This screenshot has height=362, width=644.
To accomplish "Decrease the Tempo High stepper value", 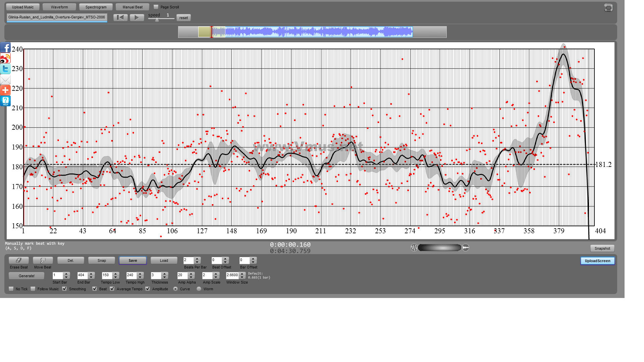I will (x=140, y=277).
